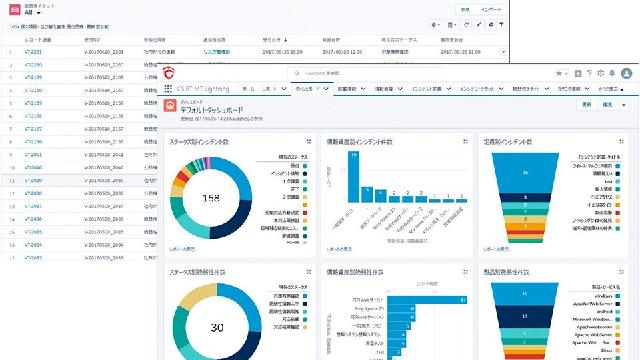Screen dimensions: 640x360
Task: Click the Import (インポート) button in list window
Action: 491,9
